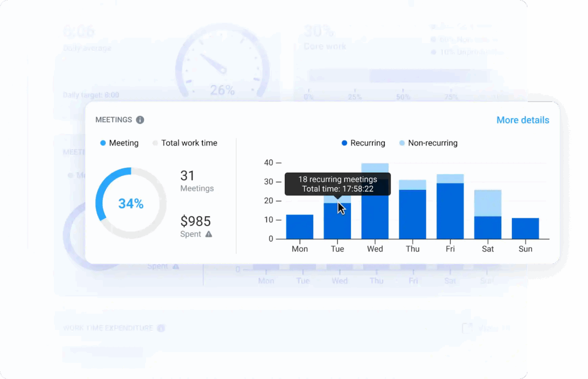This screenshot has width=588, height=379.
Task: Click Friday's dark blue recurring bar
Action: (x=450, y=211)
